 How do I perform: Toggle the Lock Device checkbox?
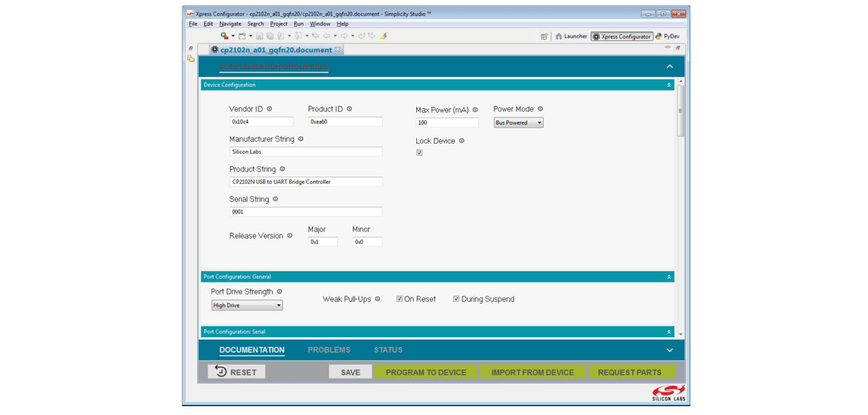(x=419, y=153)
